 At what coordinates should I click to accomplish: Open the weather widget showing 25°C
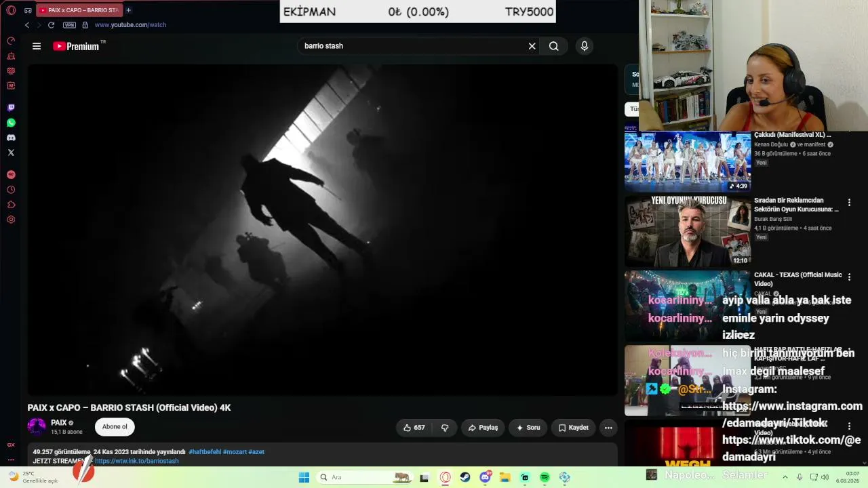33,477
